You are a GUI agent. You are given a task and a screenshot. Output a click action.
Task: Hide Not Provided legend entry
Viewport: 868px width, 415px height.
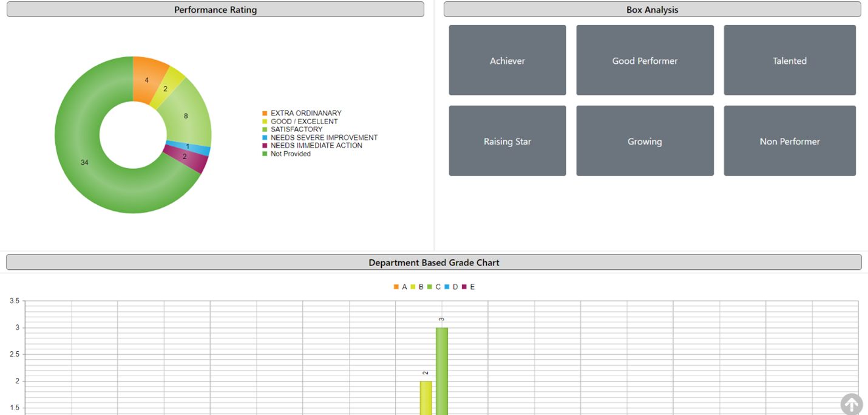tap(290, 154)
